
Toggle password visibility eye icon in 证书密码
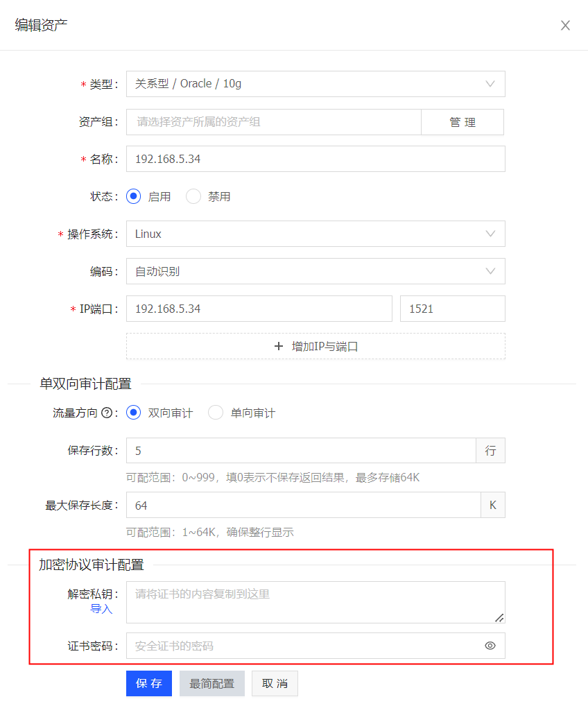tap(490, 646)
